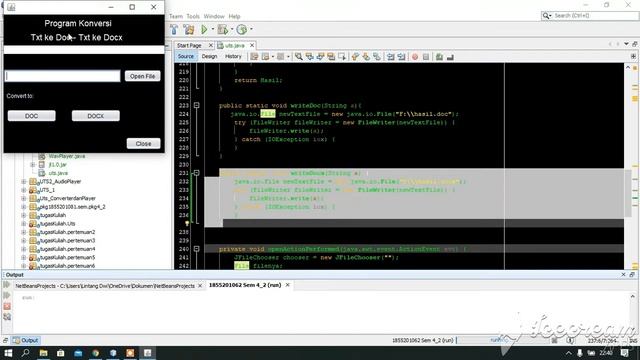Image resolution: width=640 pixels, height=360 pixels.
Task: Switch to the Source view
Action: pos(186,56)
